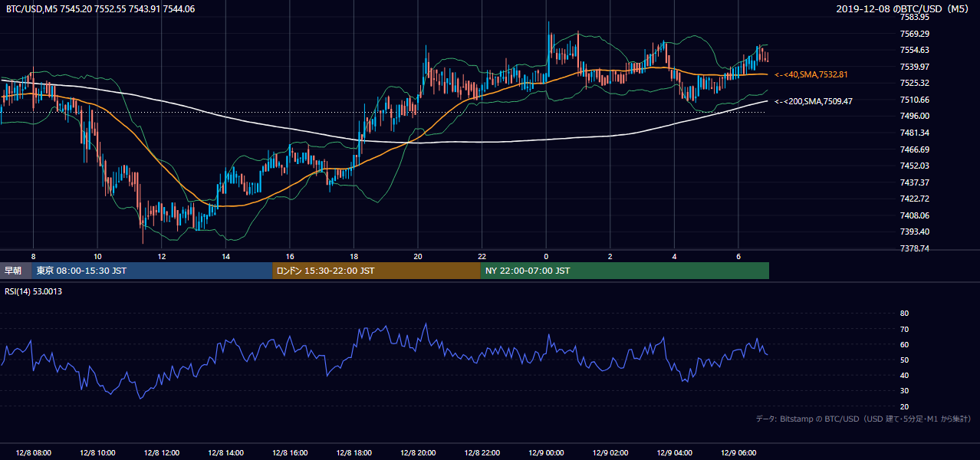Screen dimensions: 980x460
Task: Click the 12/8 20:00 time label
Action: (418, 452)
